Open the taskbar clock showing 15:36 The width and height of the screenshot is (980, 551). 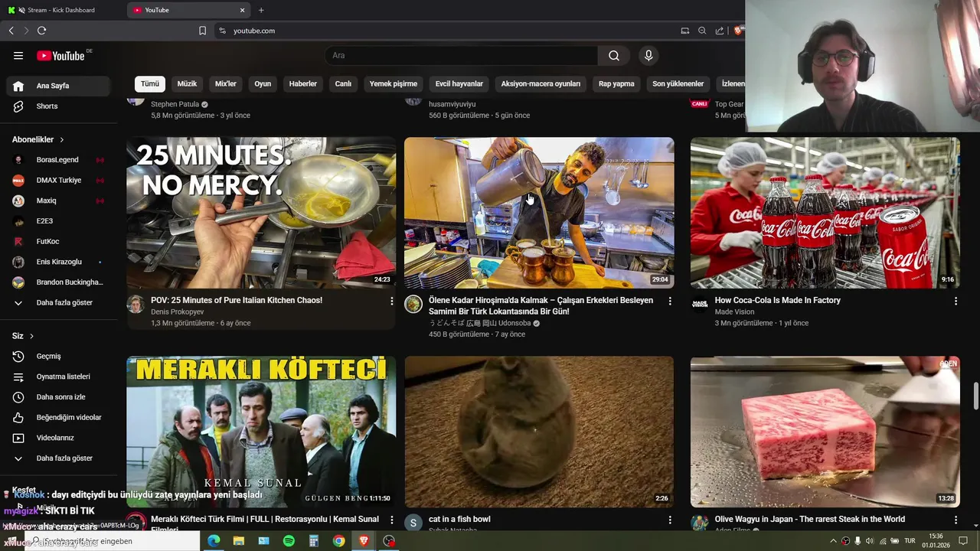pyautogui.click(x=936, y=541)
